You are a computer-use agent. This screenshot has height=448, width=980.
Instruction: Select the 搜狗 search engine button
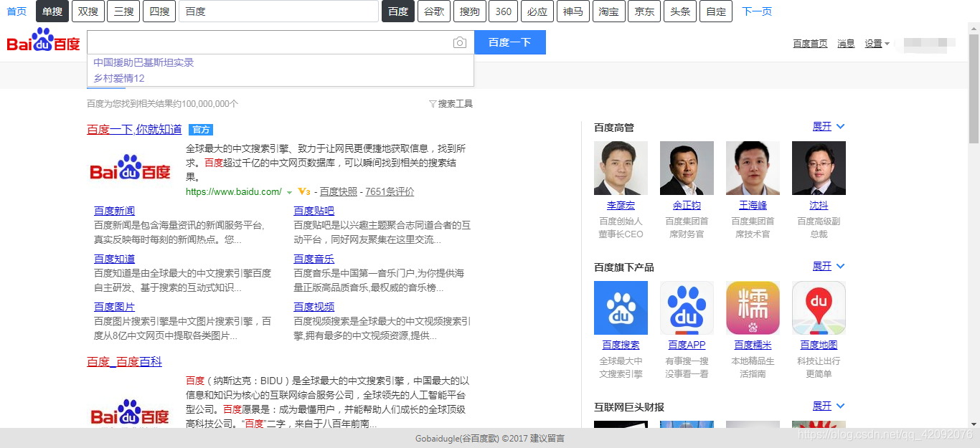(468, 11)
